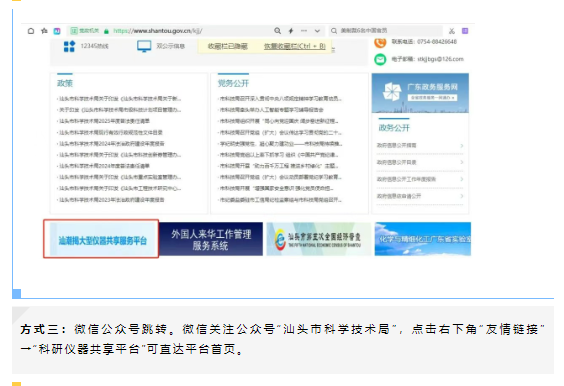Click the phone number 0754-88426648
This screenshot has height=386, width=564.
(437, 42)
